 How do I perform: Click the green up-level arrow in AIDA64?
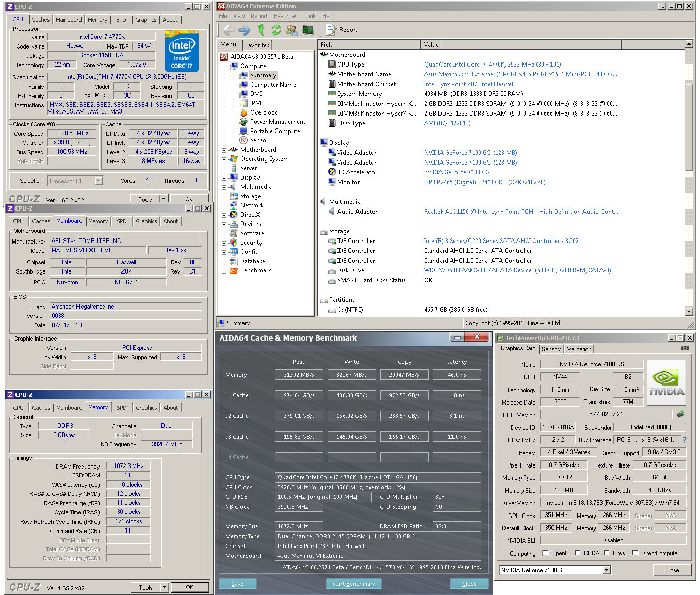click(x=261, y=30)
